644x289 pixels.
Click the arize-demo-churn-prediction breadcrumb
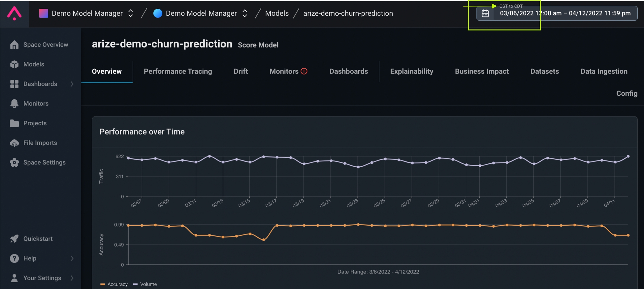(x=348, y=13)
